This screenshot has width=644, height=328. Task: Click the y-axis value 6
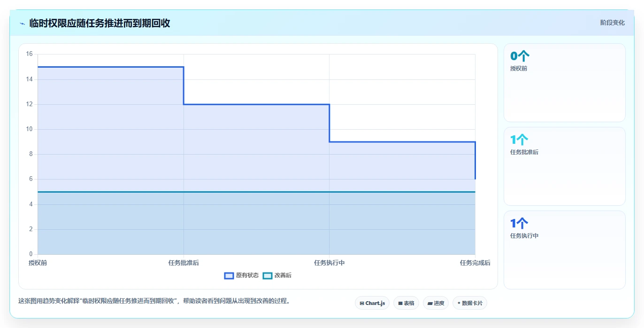(x=31, y=179)
